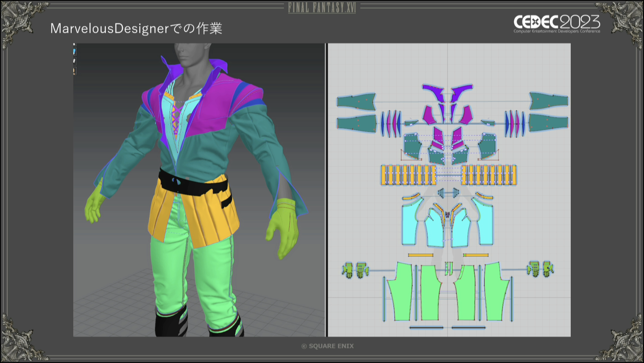Select the left teal bodice pattern piece
The image size is (644, 363).
(x=412, y=146)
